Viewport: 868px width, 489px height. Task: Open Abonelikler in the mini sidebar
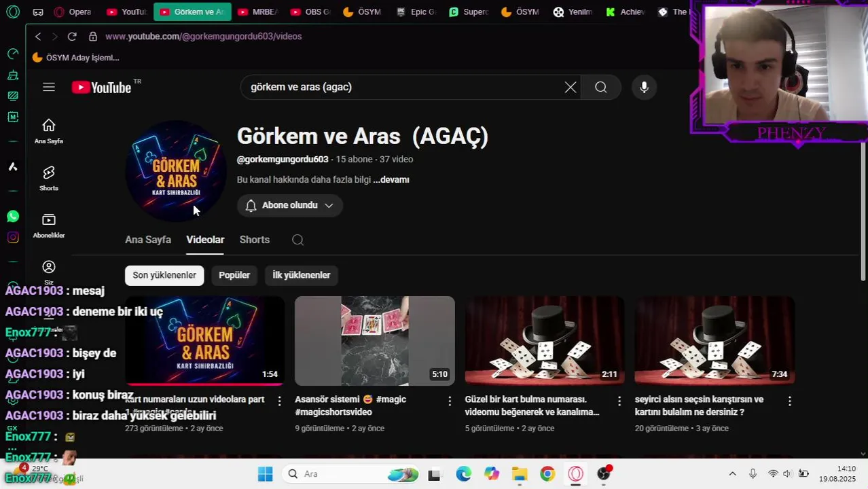[48, 225]
